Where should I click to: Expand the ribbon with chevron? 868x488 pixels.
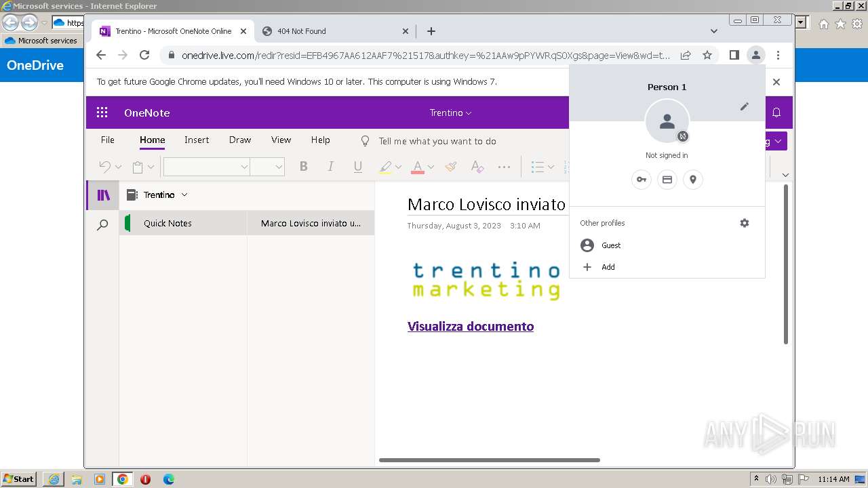click(785, 175)
